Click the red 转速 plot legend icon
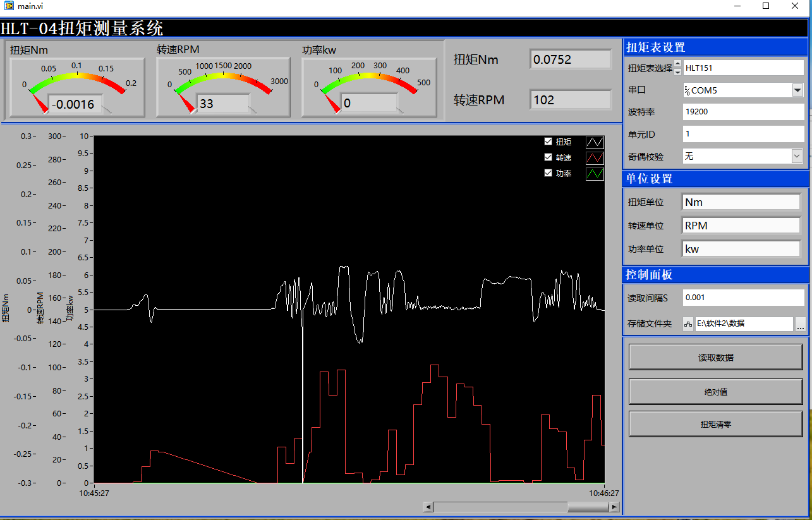 pyautogui.click(x=595, y=158)
